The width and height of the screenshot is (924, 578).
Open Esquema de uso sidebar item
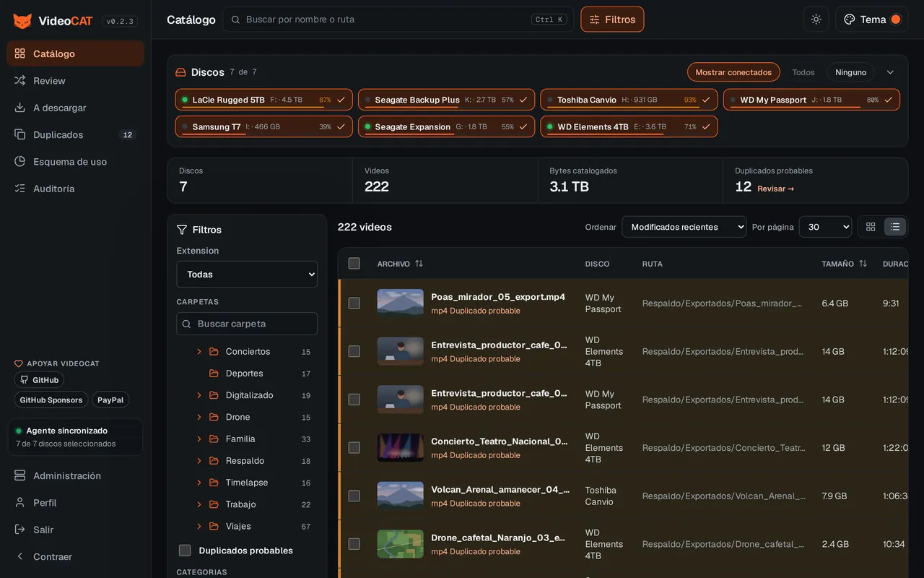point(75,162)
